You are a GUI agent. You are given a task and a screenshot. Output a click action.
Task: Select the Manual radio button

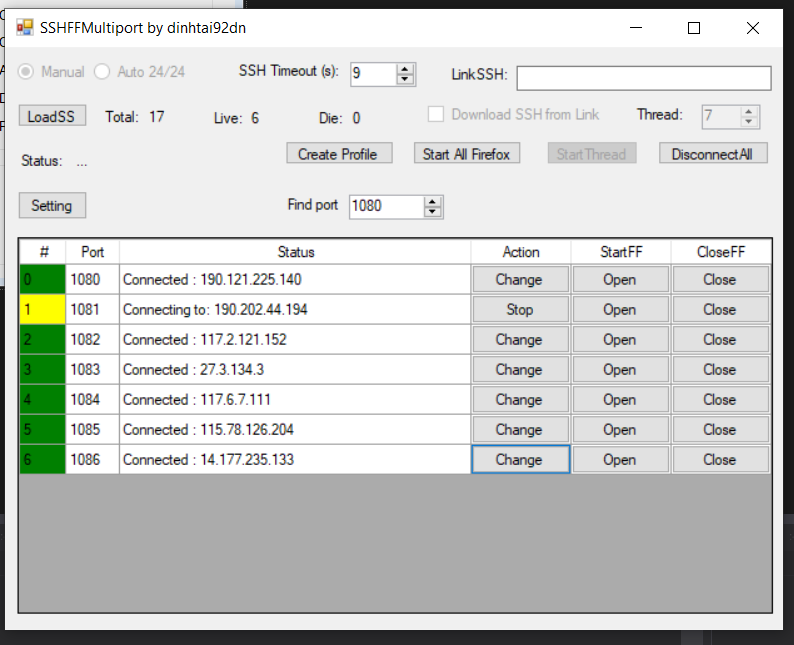[x=26, y=72]
